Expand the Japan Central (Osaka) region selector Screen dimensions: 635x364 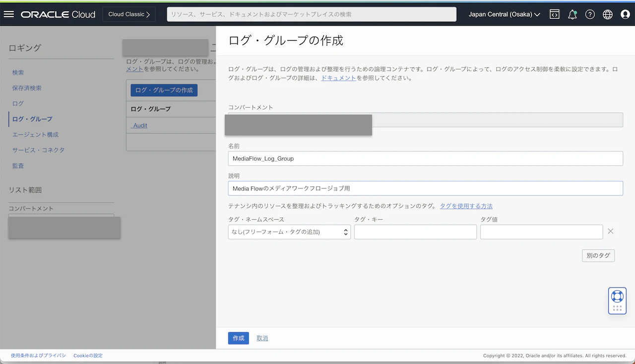(x=504, y=14)
